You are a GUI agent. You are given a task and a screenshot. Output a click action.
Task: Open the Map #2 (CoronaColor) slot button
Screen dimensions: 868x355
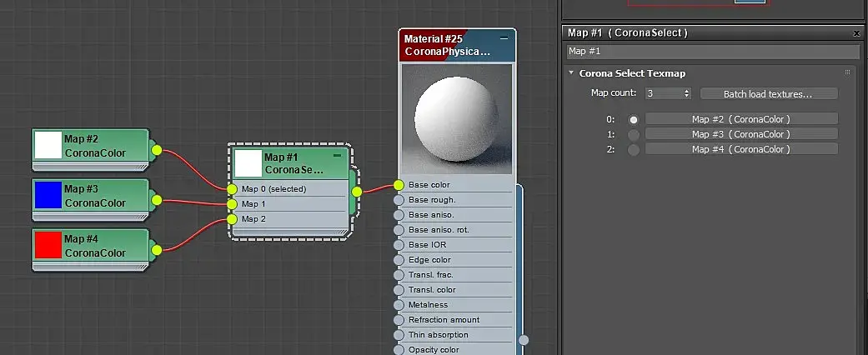tap(741, 119)
